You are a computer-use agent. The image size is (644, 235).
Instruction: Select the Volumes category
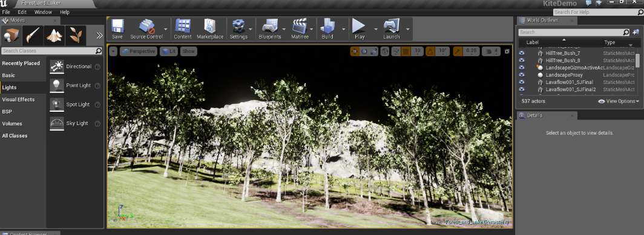click(12, 123)
